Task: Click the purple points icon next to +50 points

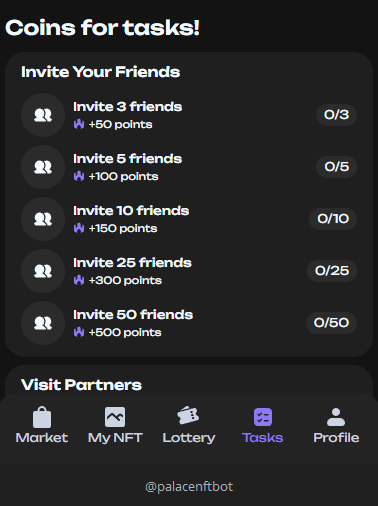Action: 79,124
